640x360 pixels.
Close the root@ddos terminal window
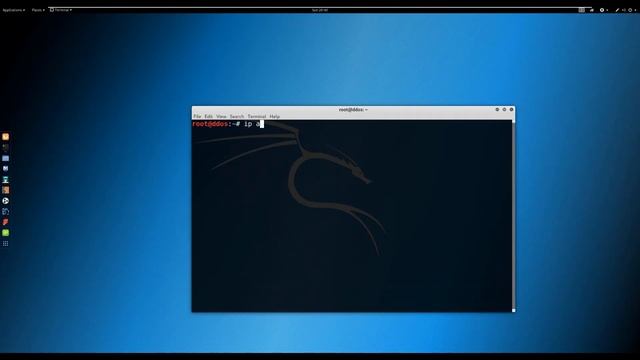(511, 109)
